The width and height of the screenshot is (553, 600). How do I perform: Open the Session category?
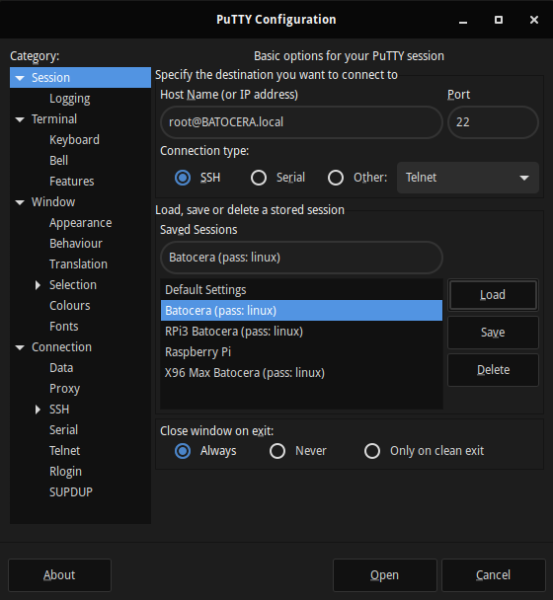click(51, 78)
